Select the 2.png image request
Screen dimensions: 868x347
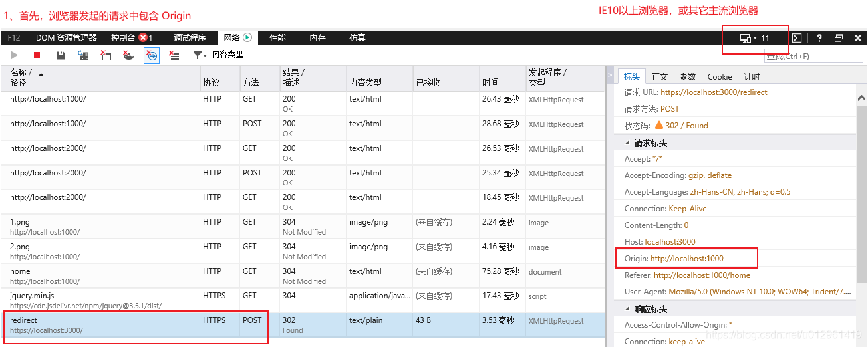pos(303,251)
